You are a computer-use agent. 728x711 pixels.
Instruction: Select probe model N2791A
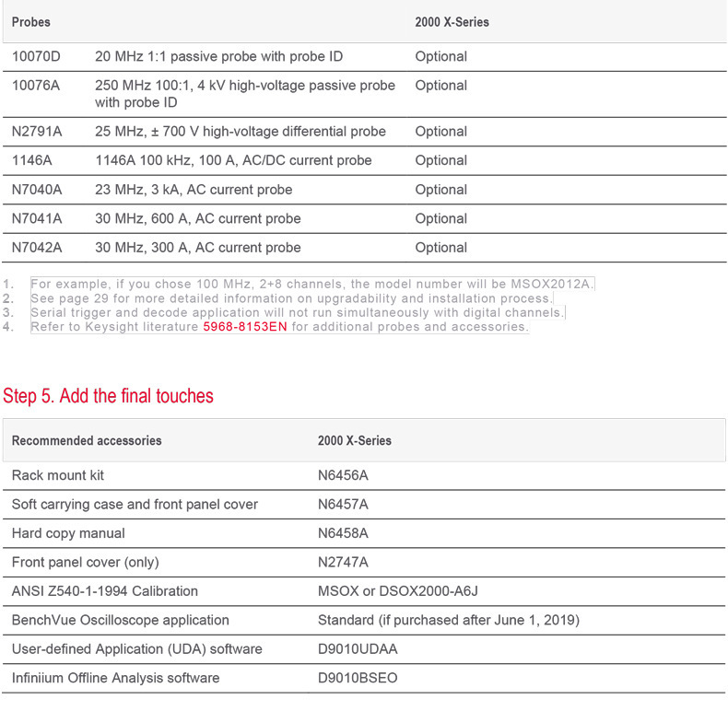point(37,132)
